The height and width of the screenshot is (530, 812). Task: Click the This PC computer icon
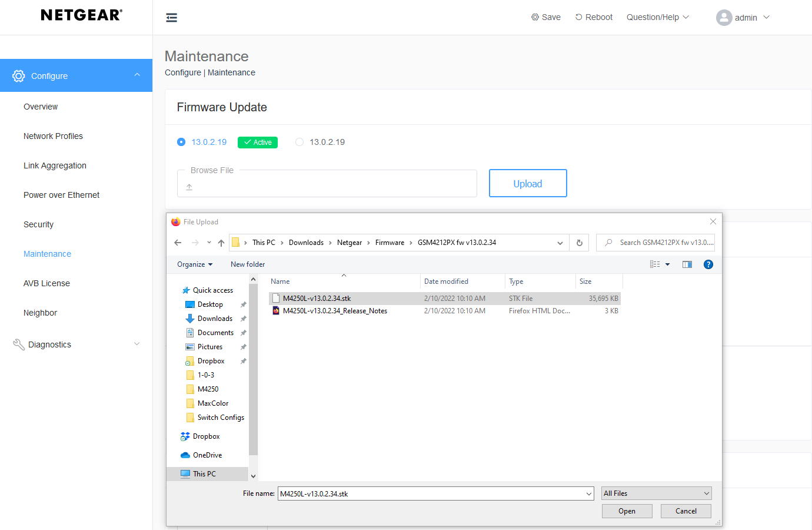click(185, 474)
